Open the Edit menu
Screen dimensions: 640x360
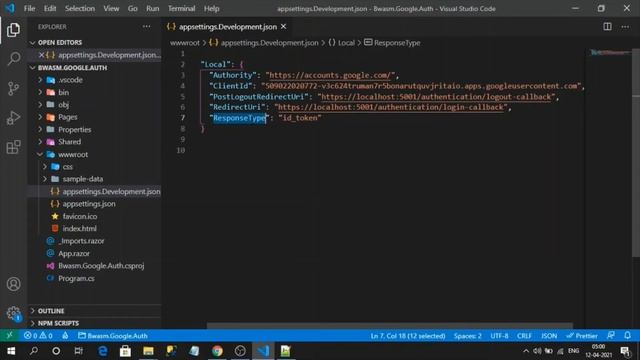coord(50,9)
